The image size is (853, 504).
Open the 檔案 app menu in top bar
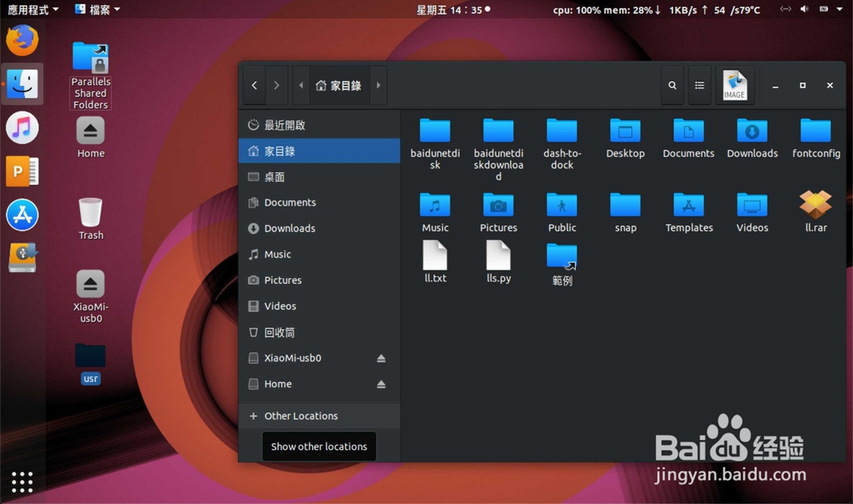pyautogui.click(x=98, y=9)
